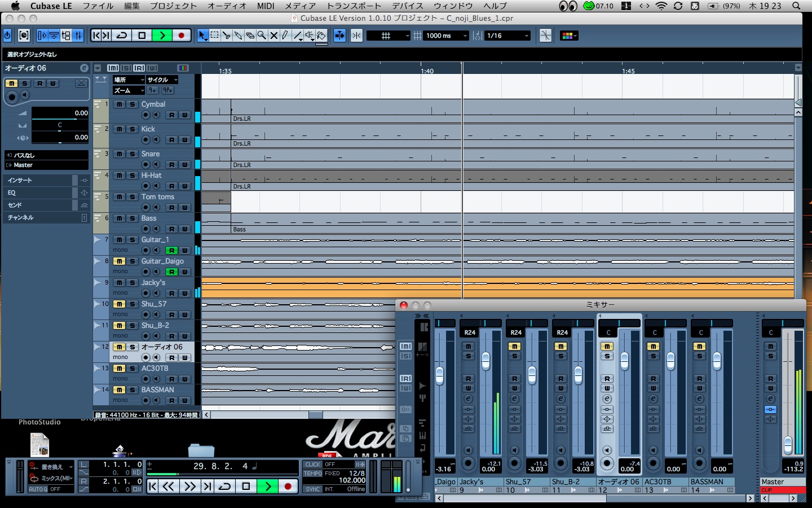Select the Glue tool
812x508 pixels.
[x=238, y=36]
